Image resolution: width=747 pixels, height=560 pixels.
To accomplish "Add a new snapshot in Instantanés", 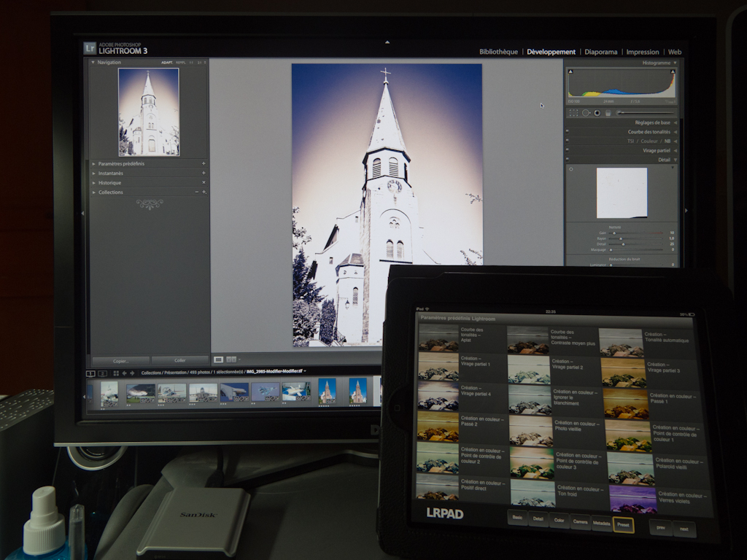I will click(x=204, y=173).
